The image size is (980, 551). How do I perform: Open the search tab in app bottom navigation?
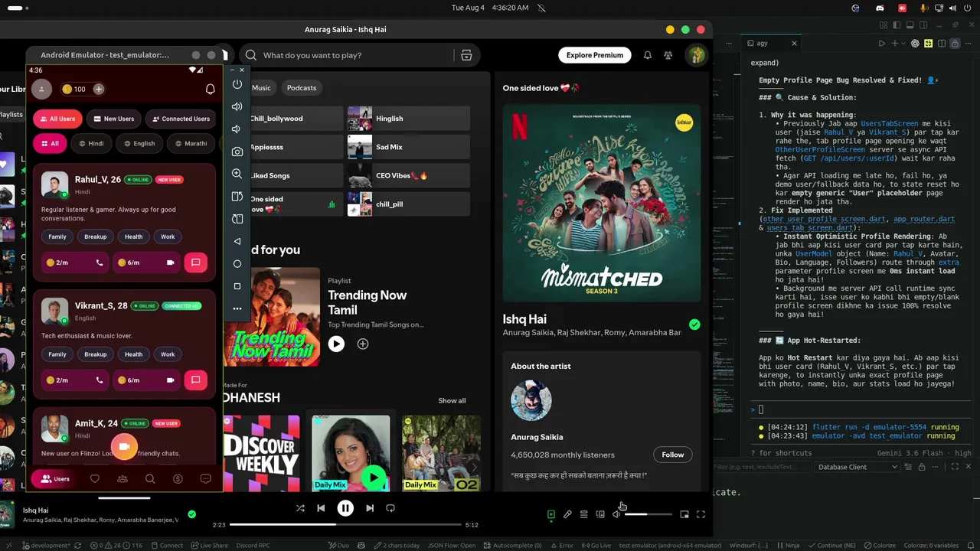(x=150, y=479)
